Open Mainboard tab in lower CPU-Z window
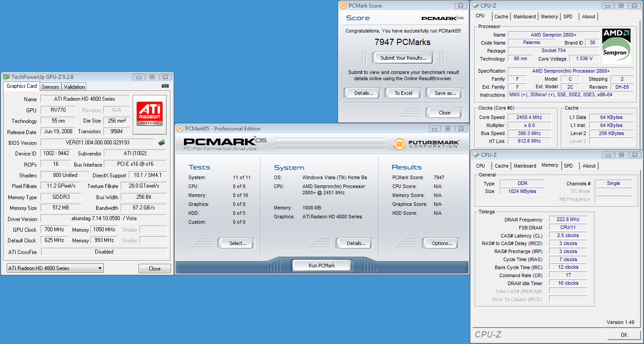This screenshot has height=344, width=644. click(525, 166)
